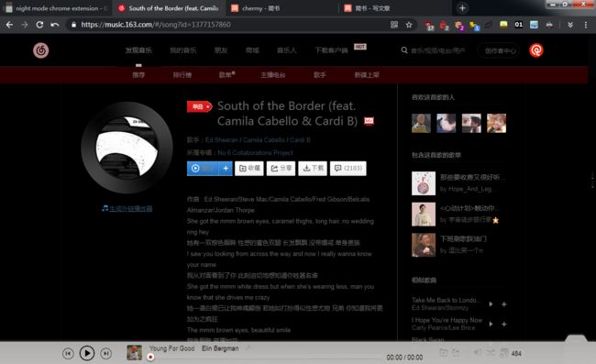Viewport: 596px width, 364px height.
Task: Go to 我的音乐 in top navigation
Action: (182, 50)
